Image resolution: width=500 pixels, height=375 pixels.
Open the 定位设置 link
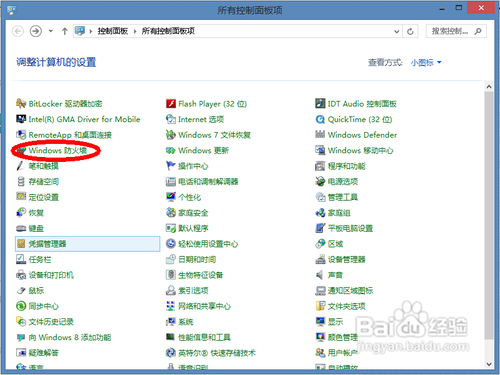click(43, 197)
